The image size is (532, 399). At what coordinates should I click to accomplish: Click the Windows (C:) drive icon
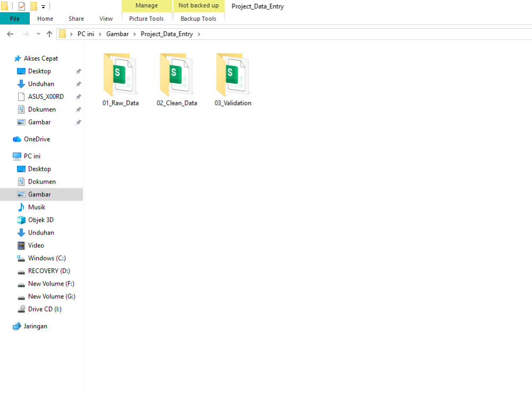21,258
